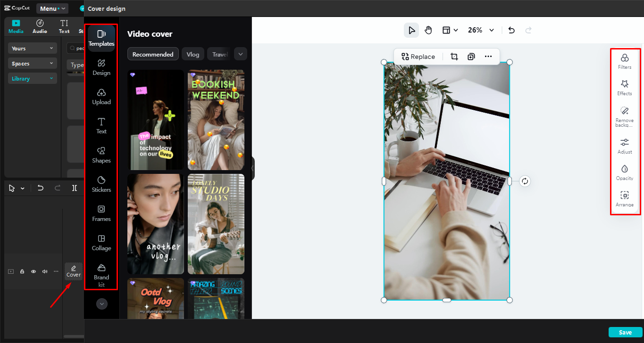Open the zoom percentage dropdown
644x343 pixels.
(x=480, y=30)
